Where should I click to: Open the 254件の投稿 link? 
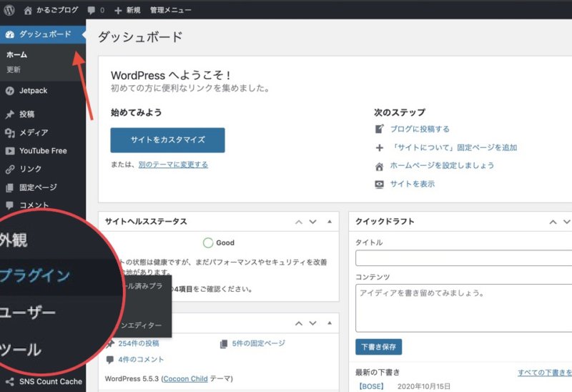[139, 343]
